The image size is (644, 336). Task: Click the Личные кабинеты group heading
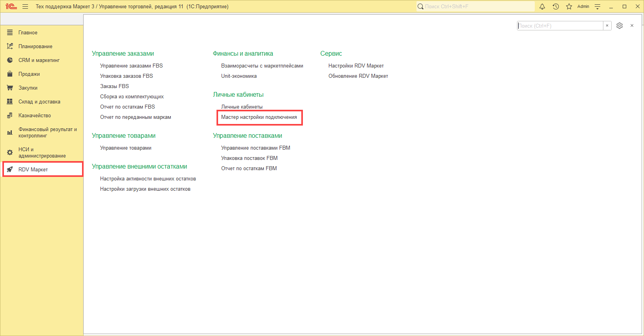(x=238, y=94)
